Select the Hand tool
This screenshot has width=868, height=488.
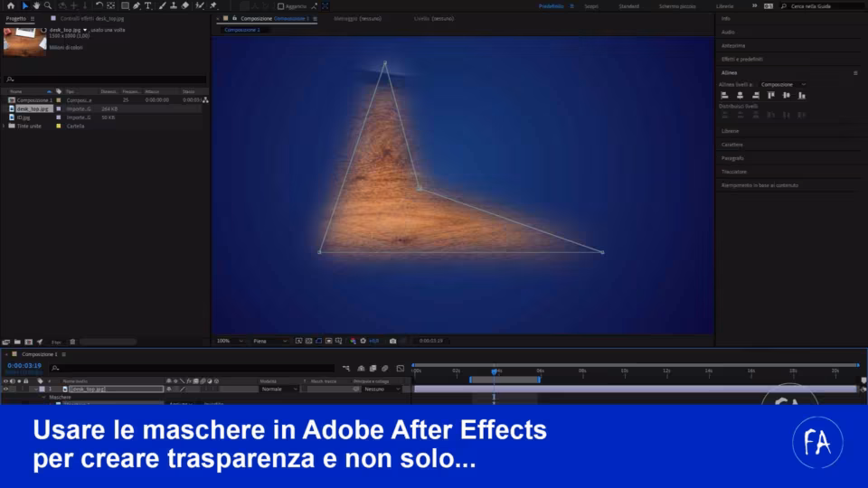pos(36,5)
